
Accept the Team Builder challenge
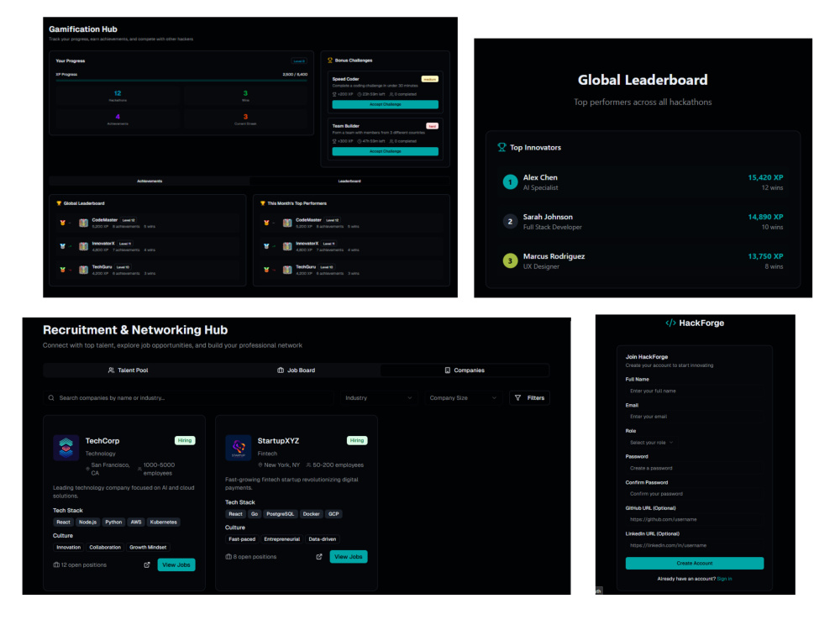[386, 151]
